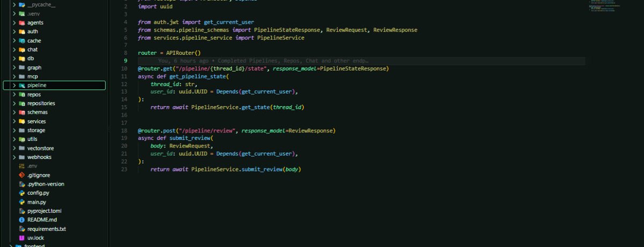
Task: Click the cache folder icon
Action: coord(22,41)
